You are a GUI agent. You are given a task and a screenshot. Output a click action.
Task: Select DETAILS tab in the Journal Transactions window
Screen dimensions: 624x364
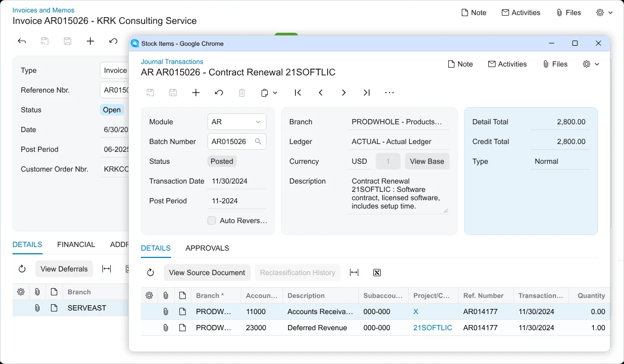coord(155,248)
